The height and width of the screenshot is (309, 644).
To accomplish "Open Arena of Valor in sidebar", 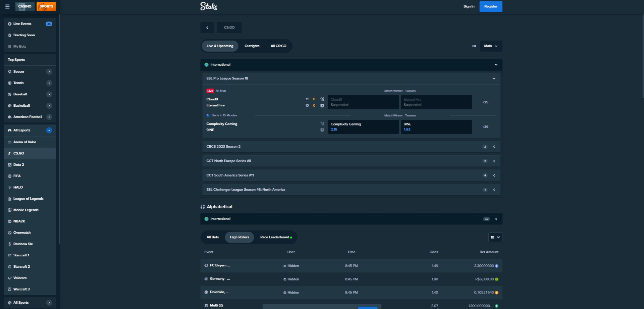I will coord(30,142).
